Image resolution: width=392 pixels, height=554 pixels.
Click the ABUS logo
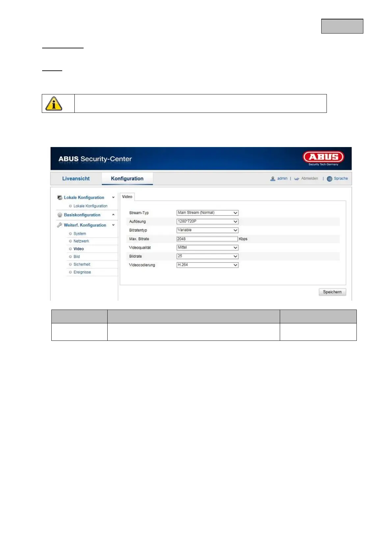pos(324,158)
